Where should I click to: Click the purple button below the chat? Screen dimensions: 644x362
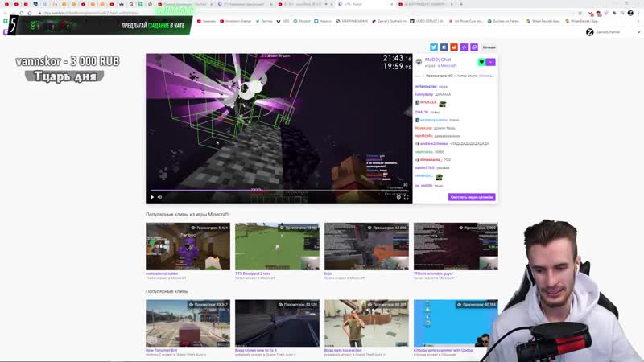tap(472, 197)
